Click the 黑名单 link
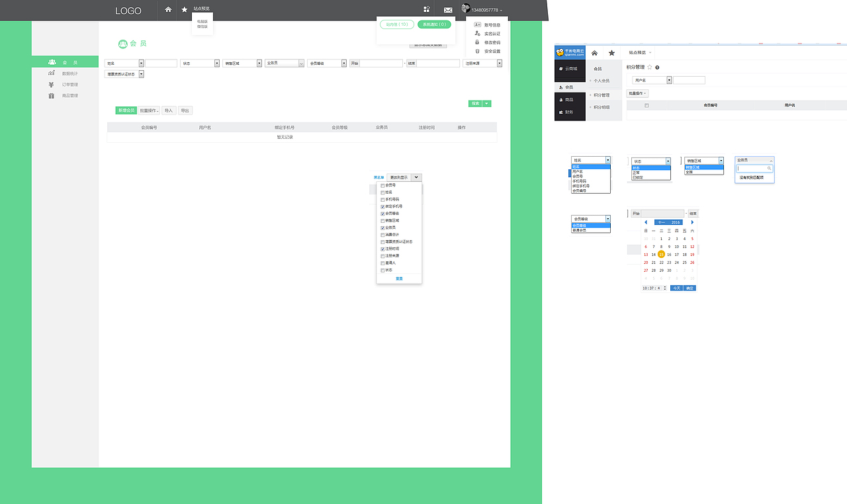Viewport: 847px width, 504px height. coord(379,177)
